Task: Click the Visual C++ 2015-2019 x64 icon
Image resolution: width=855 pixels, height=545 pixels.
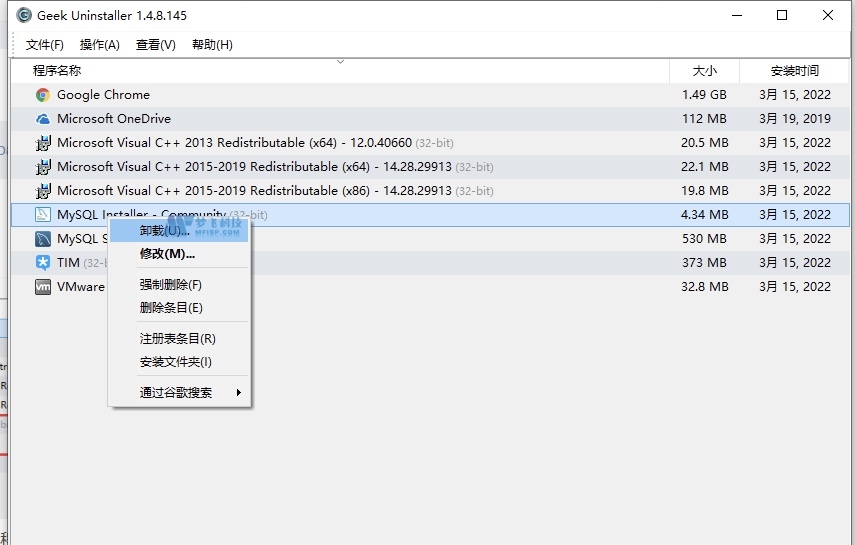Action: [43, 167]
